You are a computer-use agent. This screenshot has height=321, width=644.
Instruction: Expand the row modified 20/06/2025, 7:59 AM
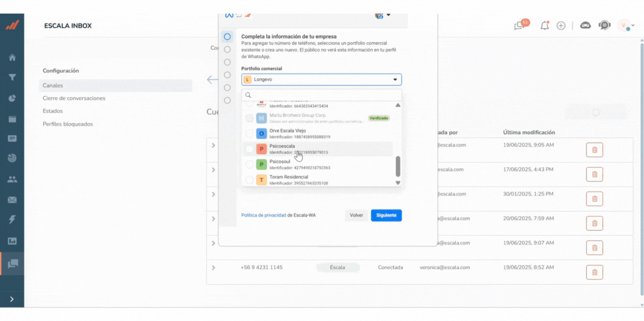(213, 219)
